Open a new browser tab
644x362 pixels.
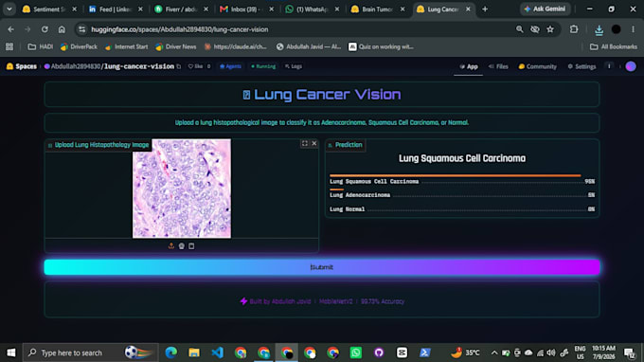tap(485, 9)
